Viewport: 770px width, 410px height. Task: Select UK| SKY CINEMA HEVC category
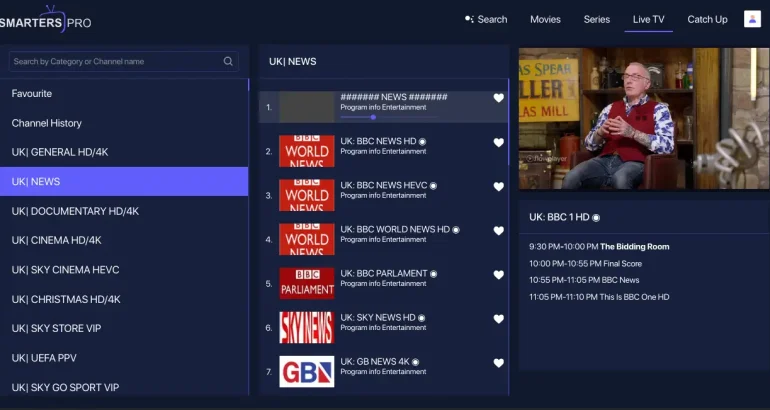pyautogui.click(x=124, y=270)
